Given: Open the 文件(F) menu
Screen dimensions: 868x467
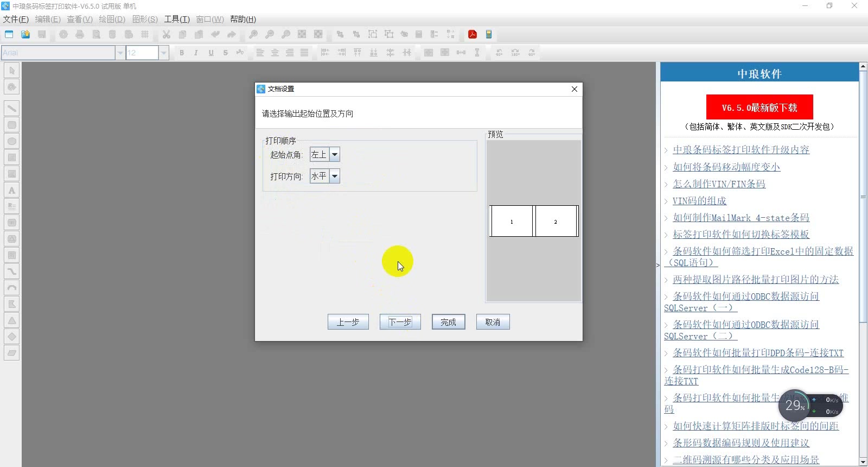Looking at the screenshot, I should click(x=16, y=19).
